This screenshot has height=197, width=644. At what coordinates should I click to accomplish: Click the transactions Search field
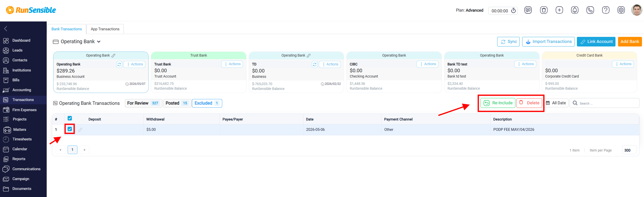(x=604, y=103)
